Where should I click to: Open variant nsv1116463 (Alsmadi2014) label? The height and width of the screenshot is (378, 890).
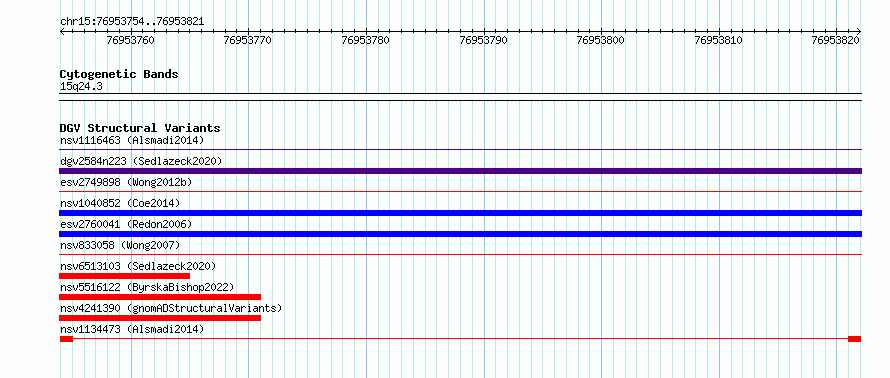click(132, 140)
